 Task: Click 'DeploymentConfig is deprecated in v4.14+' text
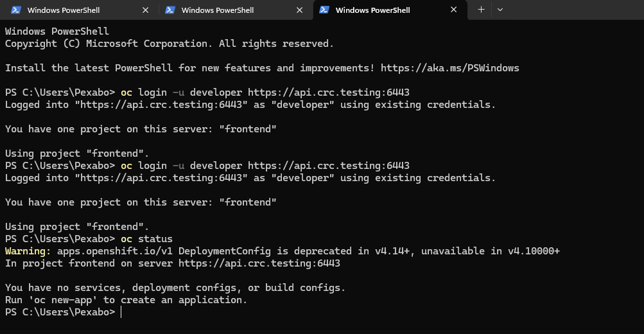[296, 251]
